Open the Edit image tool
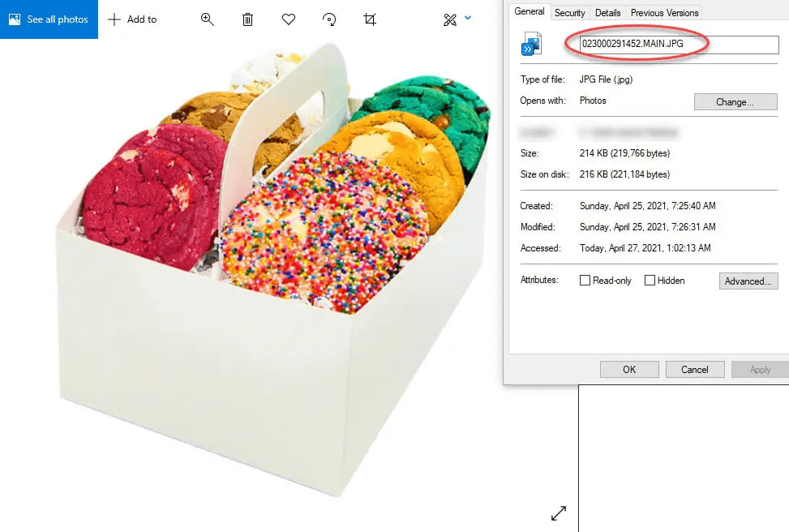Viewport: 789px width, 532px height. (x=449, y=18)
